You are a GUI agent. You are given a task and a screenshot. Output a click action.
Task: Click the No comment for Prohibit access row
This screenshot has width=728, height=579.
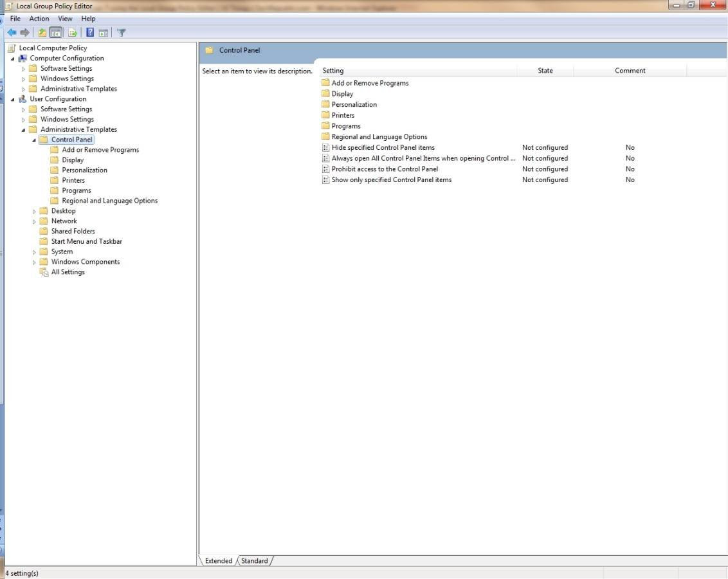(x=630, y=169)
